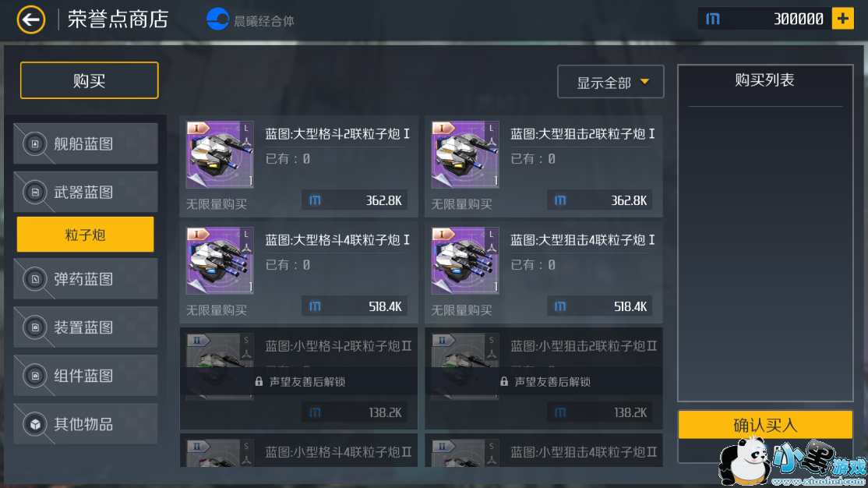This screenshot has height=488, width=868.
Task: Click the 晨曦经合体 faction logo
Action: tap(217, 19)
